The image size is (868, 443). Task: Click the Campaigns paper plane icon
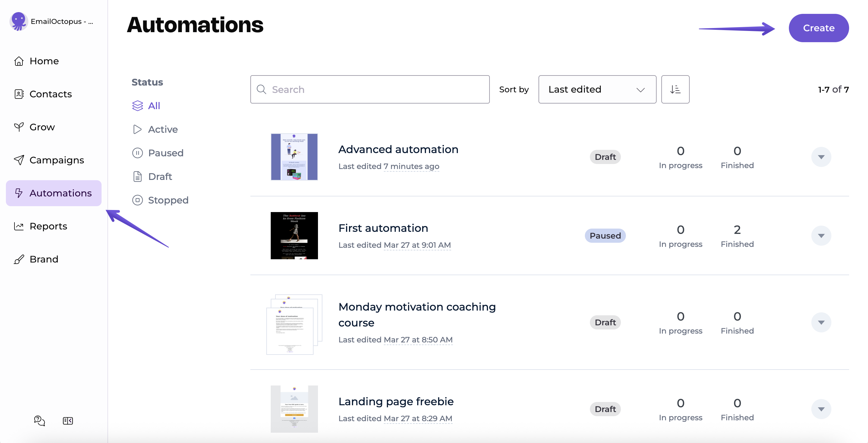19,160
